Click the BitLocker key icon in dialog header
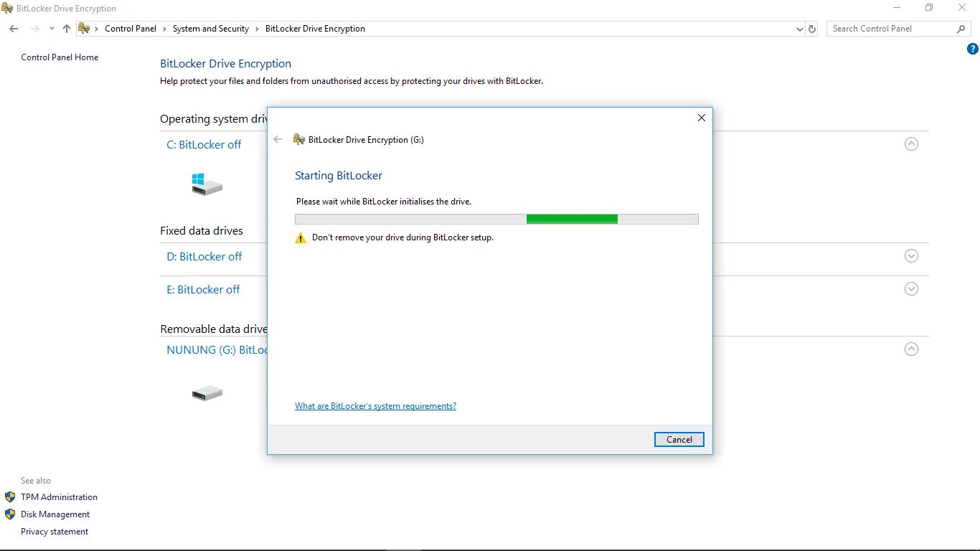 pos(299,139)
